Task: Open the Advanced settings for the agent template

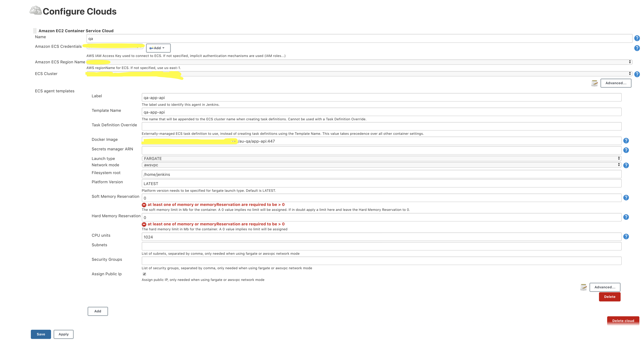Action: [605, 287]
